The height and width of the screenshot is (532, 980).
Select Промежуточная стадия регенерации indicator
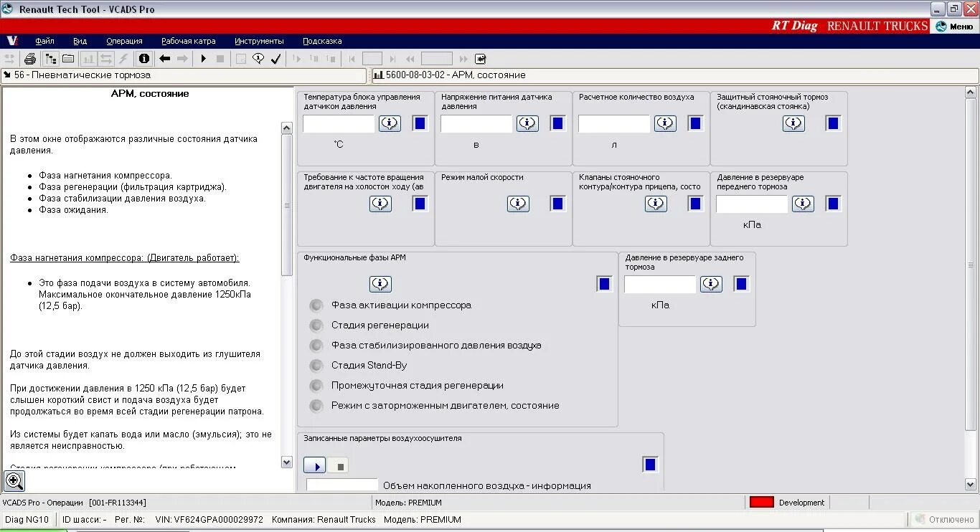[x=316, y=386]
